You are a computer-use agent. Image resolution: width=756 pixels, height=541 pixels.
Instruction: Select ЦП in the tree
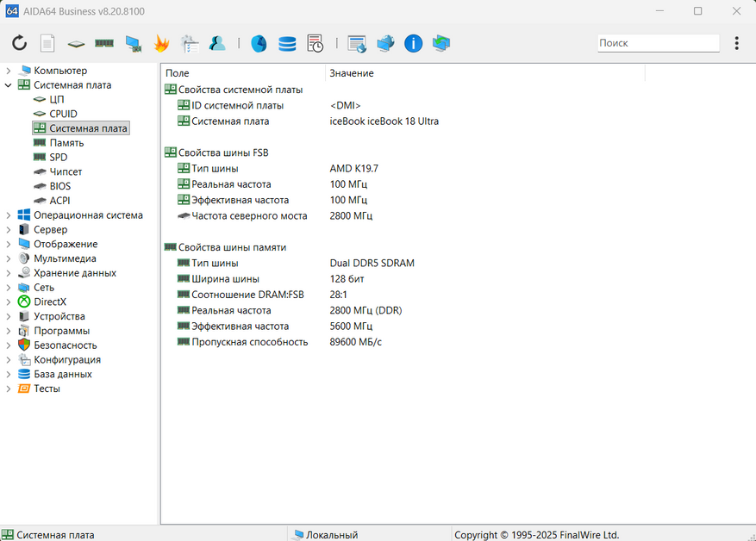point(56,99)
